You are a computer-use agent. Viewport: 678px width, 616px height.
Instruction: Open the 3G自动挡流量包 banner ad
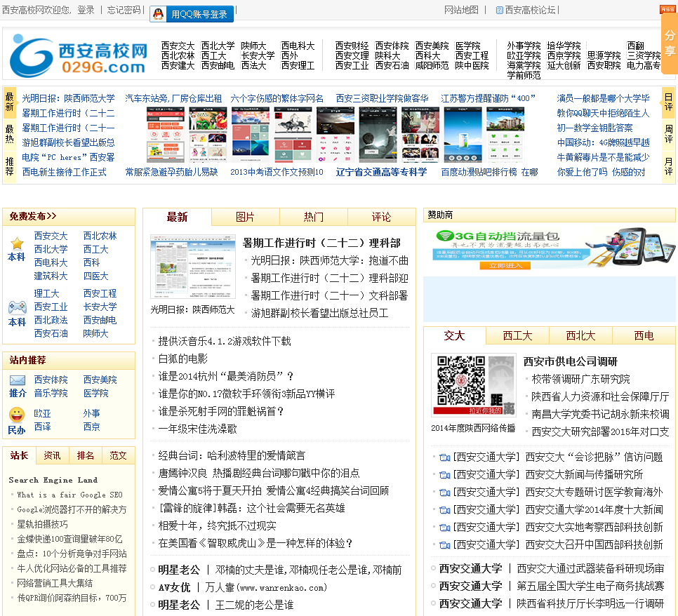(x=549, y=249)
